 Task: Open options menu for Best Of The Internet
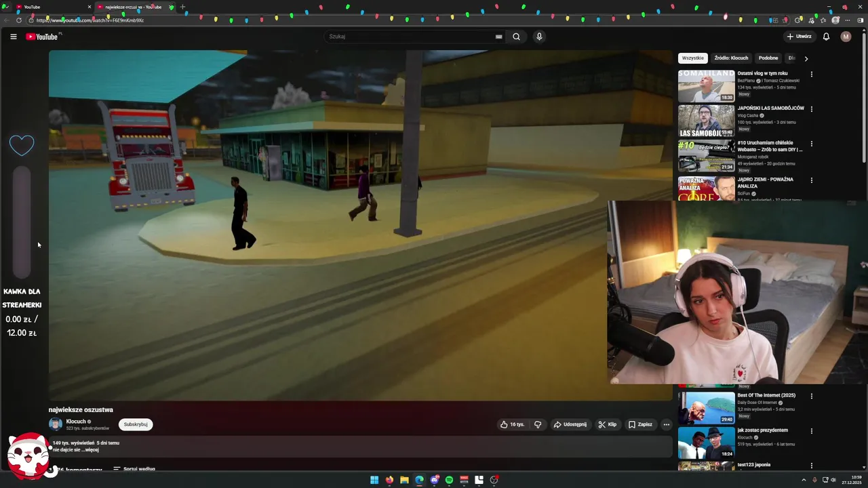click(x=811, y=396)
